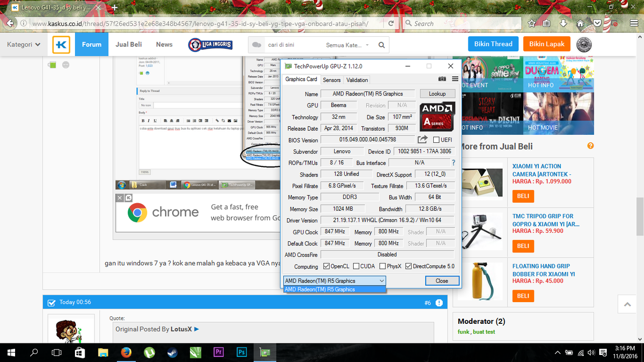Click the Bikin Thread button
644x362 pixels.
point(493,44)
